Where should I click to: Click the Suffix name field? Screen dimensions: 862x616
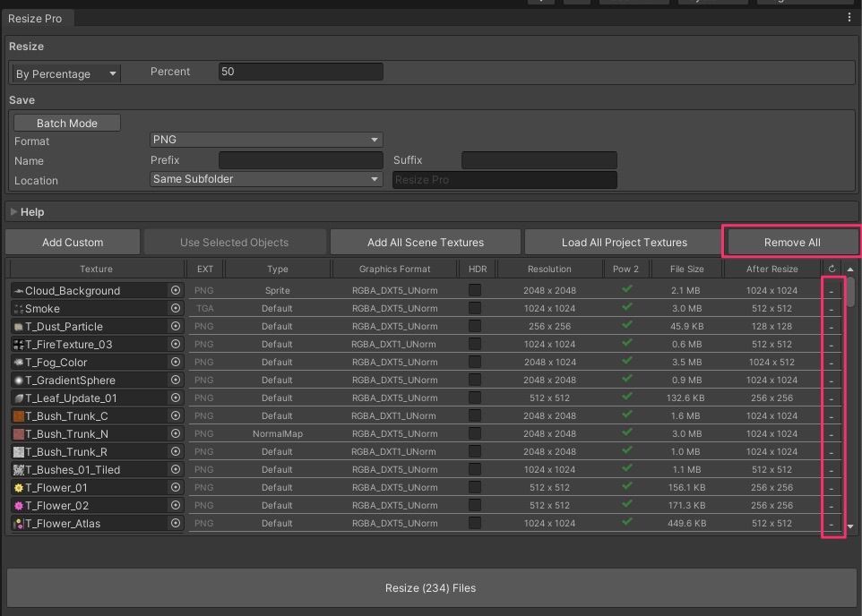[x=539, y=160]
